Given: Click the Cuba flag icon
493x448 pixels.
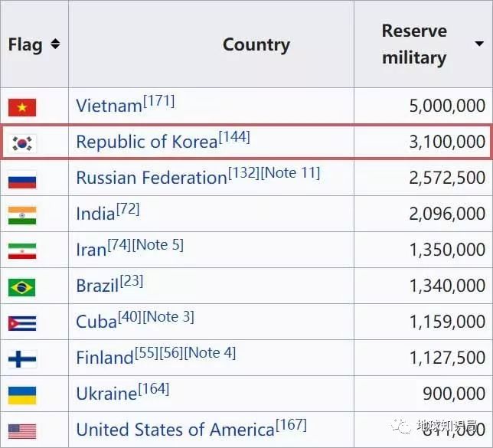Looking at the screenshot, I should pos(22,323).
